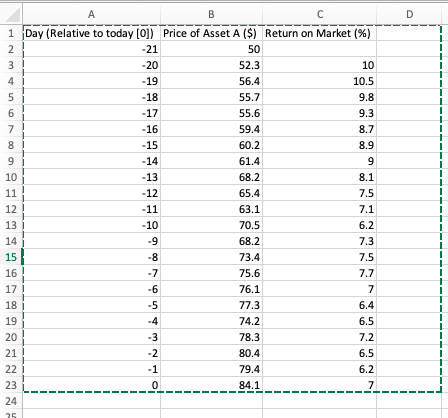Viewport: 448px width, 418px height.
Task: Select column B header
Action: pos(211,14)
